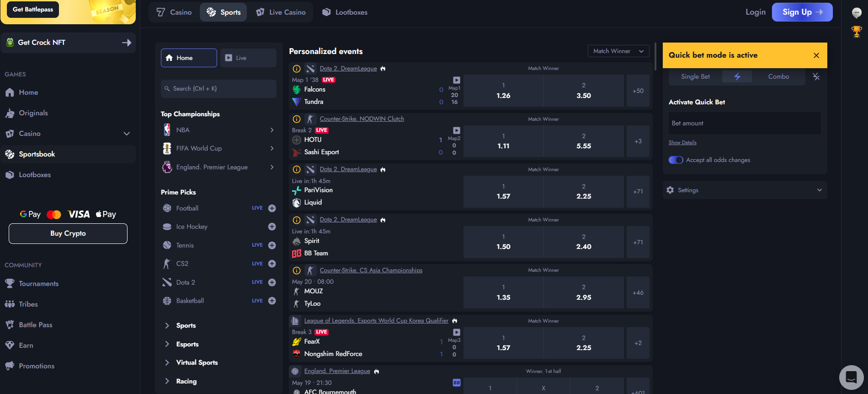Viewport: 868px width, 394px height.
Task: Toggle Accept all odds changes switch
Action: point(676,160)
